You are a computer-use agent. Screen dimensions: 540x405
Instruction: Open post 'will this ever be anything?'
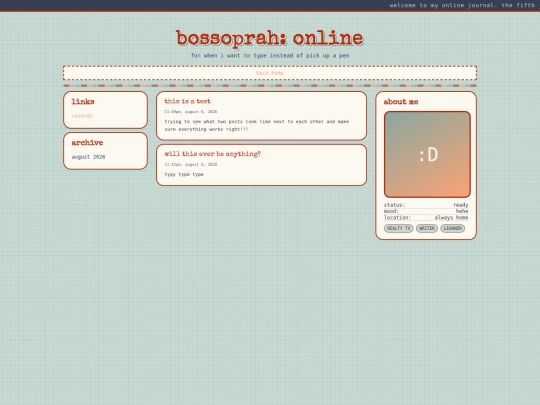click(x=212, y=154)
